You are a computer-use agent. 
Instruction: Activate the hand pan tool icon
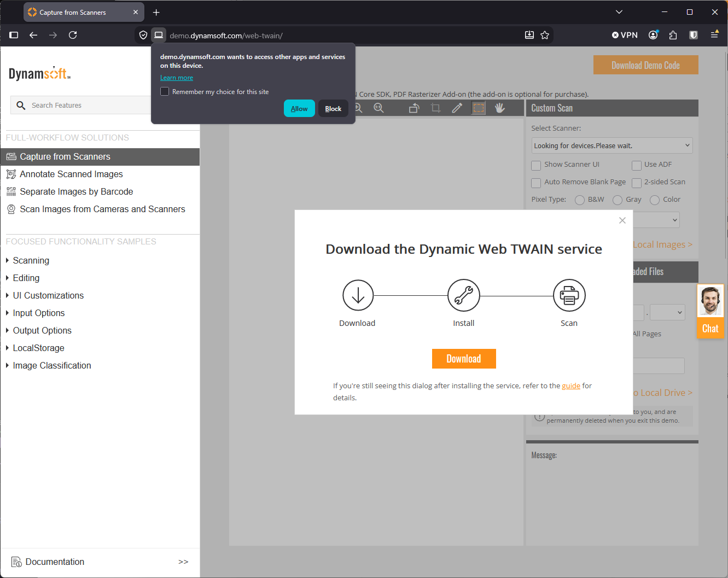tap(499, 108)
